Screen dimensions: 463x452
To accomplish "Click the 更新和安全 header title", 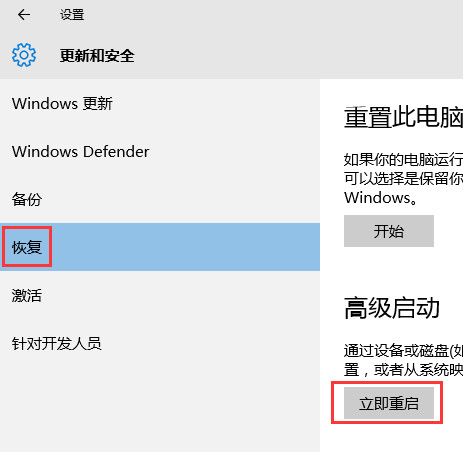I will pos(97,56).
